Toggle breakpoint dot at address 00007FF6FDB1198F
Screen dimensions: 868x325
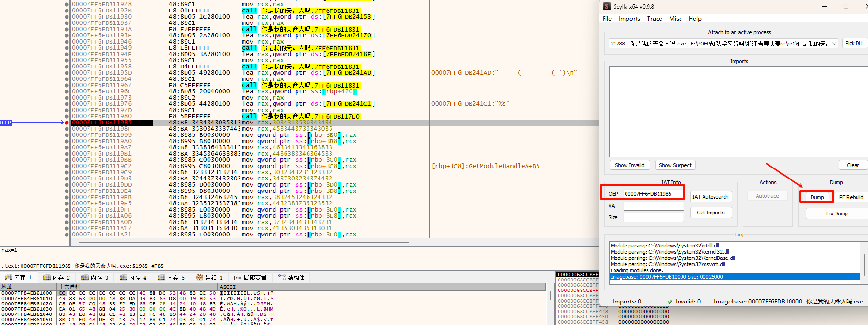click(66, 129)
